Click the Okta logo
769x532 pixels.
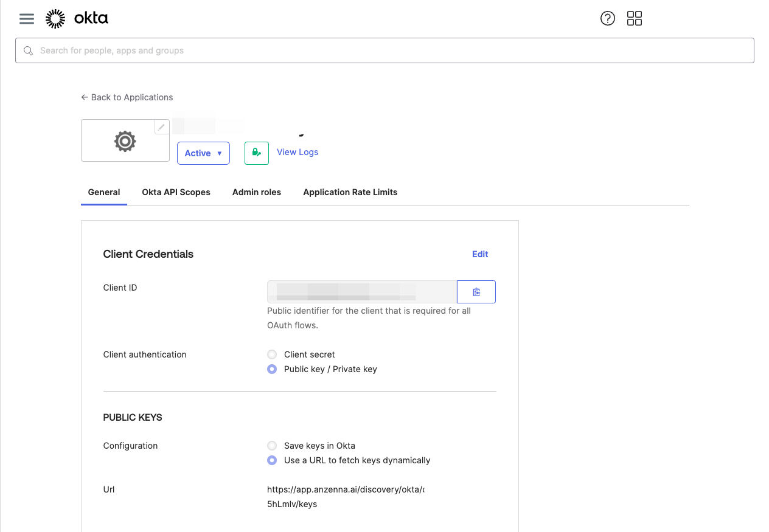[x=77, y=19]
